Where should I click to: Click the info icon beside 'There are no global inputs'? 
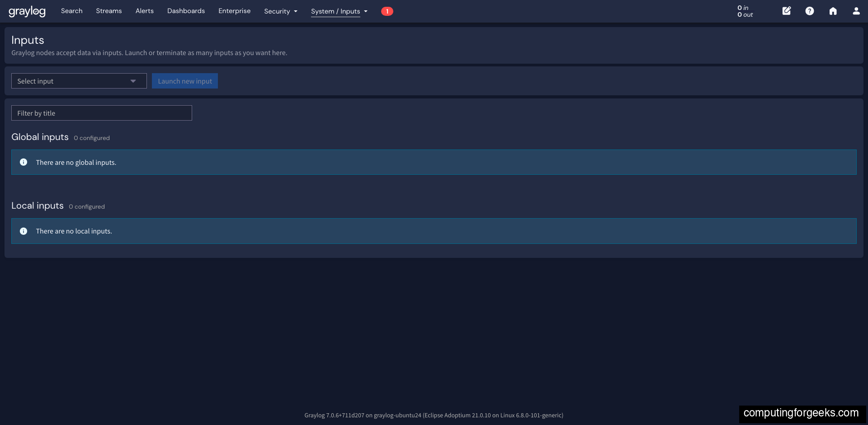tap(23, 162)
